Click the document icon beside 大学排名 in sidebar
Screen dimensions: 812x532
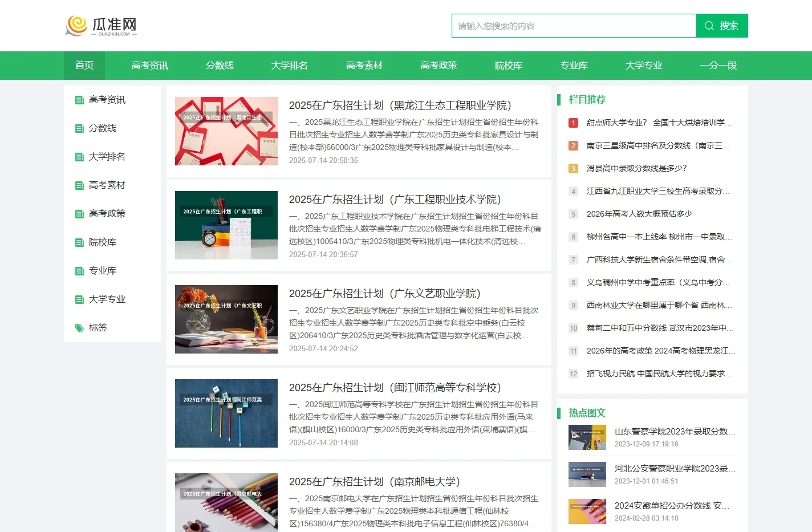(79, 157)
